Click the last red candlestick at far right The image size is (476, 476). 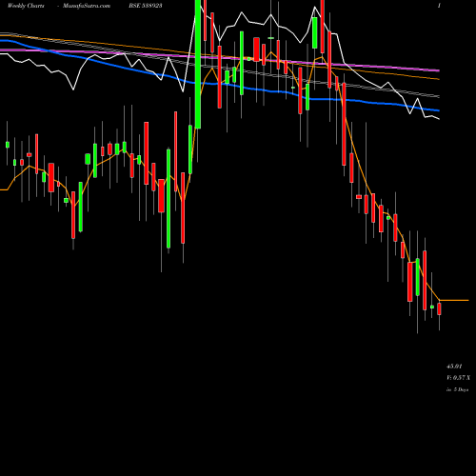(439, 308)
